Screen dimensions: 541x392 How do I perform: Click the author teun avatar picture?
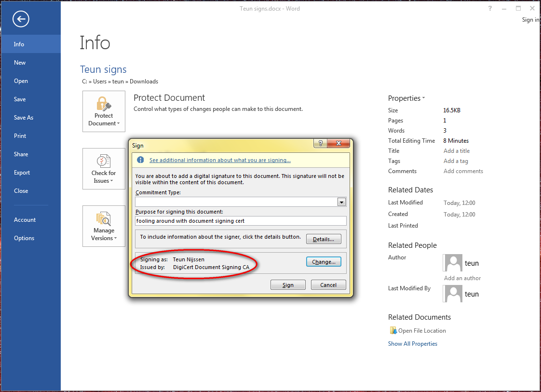pos(453,263)
